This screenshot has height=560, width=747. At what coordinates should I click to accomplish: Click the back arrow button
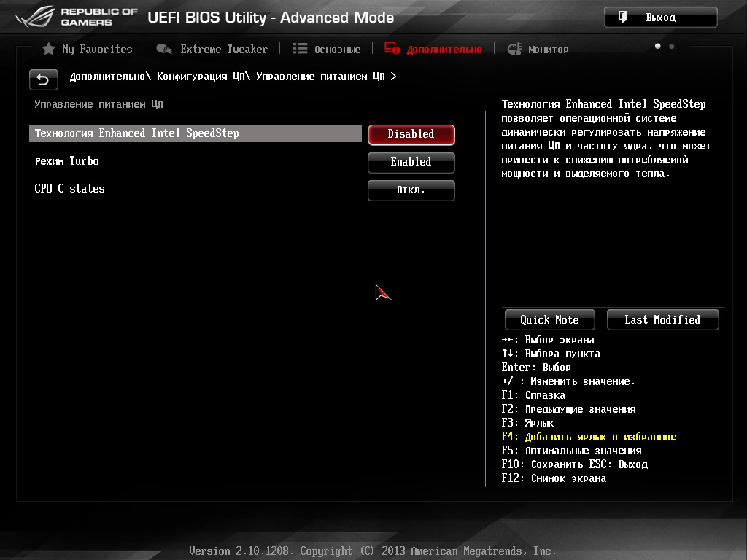pos(43,79)
